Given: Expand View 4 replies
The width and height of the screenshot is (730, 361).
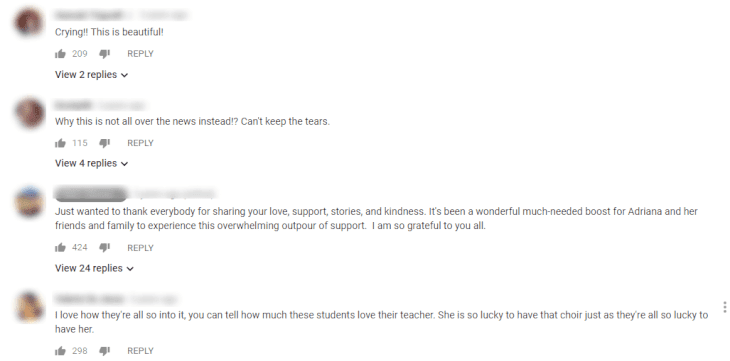Looking at the screenshot, I should pyautogui.click(x=91, y=163).
